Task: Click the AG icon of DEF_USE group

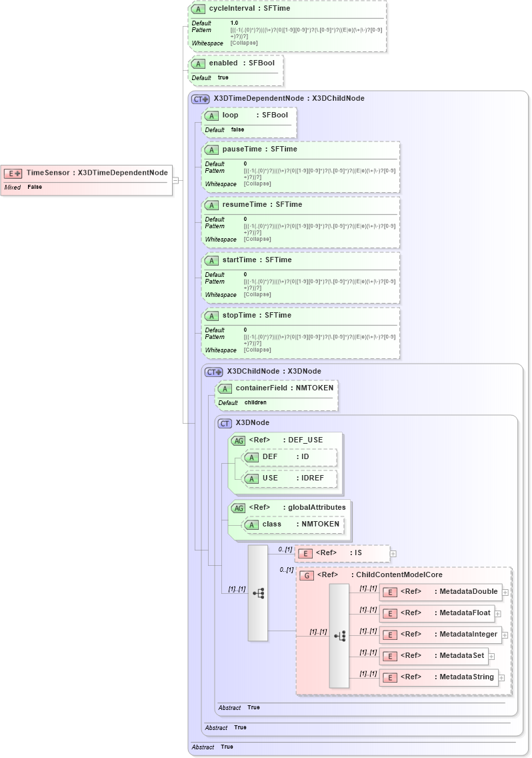Action: [239, 440]
